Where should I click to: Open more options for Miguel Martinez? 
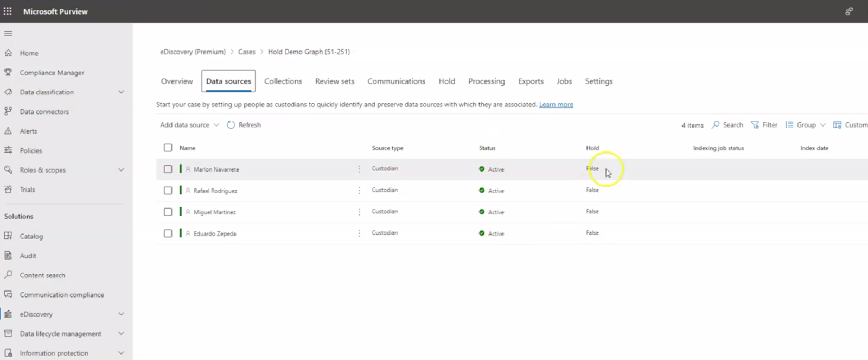pyautogui.click(x=359, y=212)
